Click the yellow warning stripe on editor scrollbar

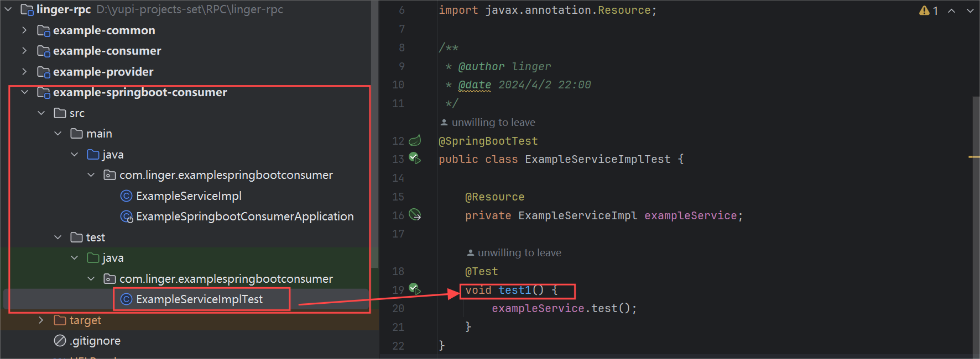point(974,157)
